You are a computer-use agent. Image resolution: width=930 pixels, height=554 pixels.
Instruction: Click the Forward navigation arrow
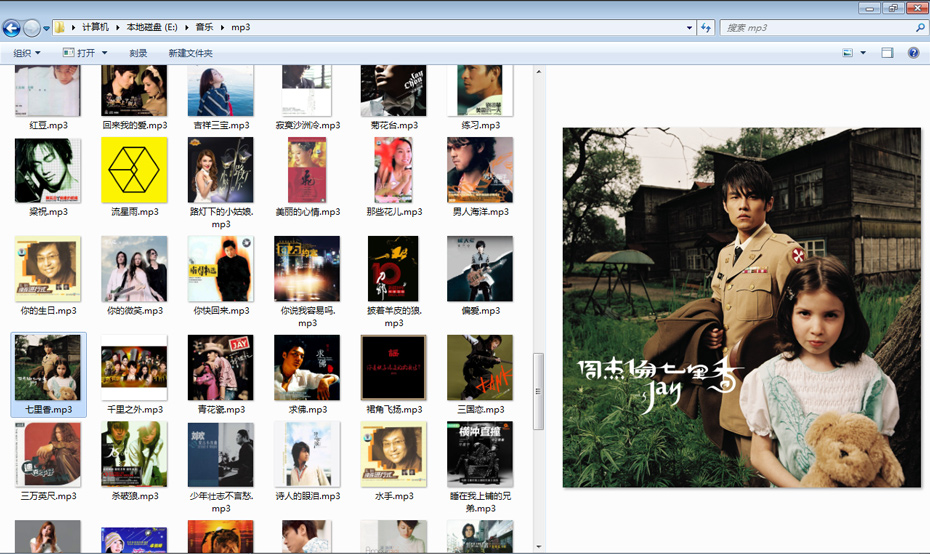pyautogui.click(x=31, y=27)
